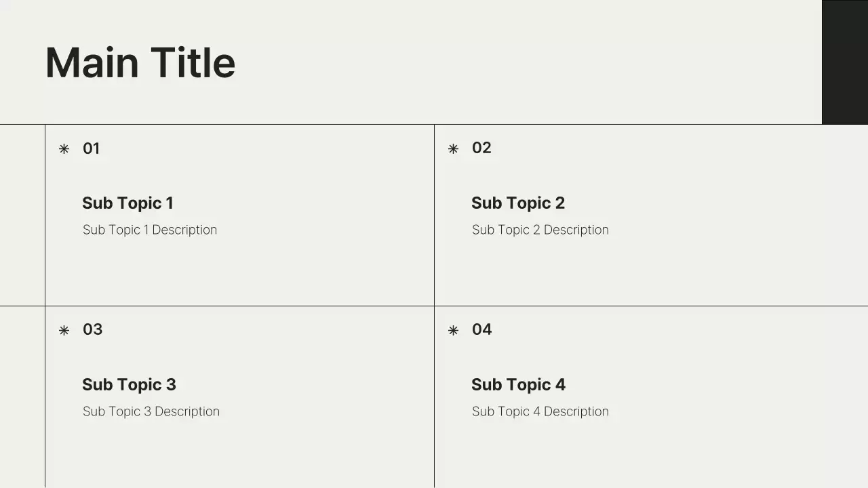The width and height of the screenshot is (868, 488).
Task: Select the Sub Topic 4 Description text
Action: 540,411
